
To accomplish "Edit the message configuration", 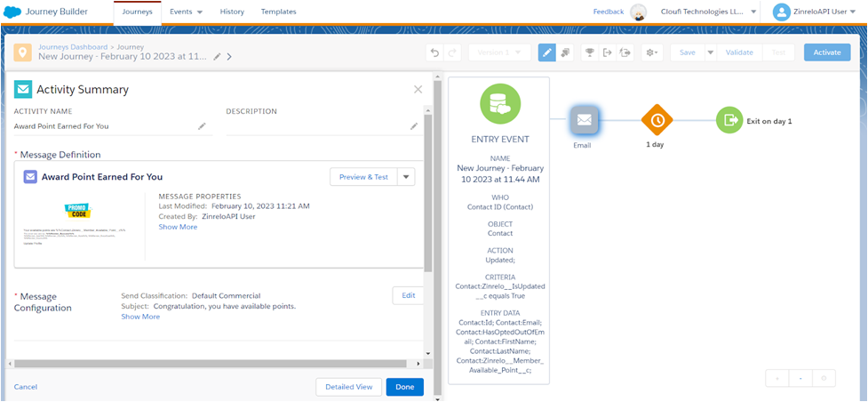I will pyautogui.click(x=409, y=295).
